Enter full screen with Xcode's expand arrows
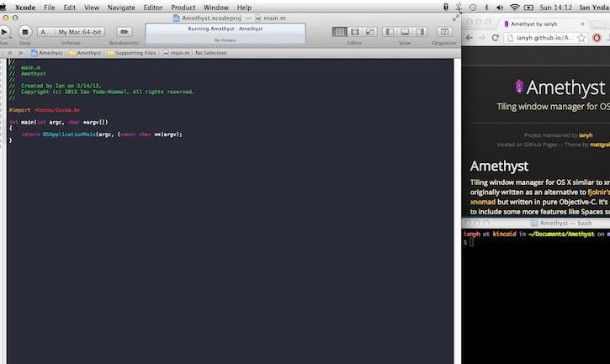The height and width of the screenshot is (364, 610). (x=456, y=18)
